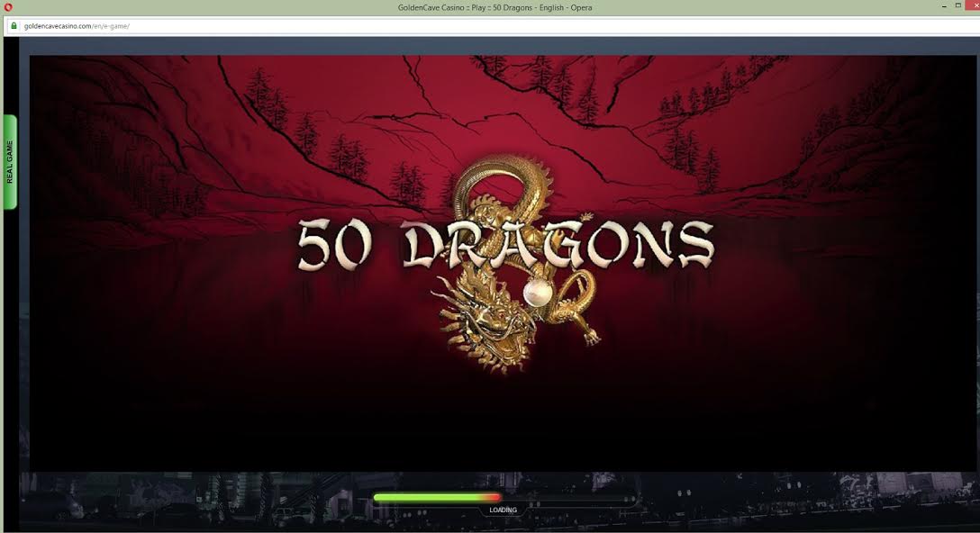Close the Opera window
Screen dimensions: 980x533
(x=974, y=5)
